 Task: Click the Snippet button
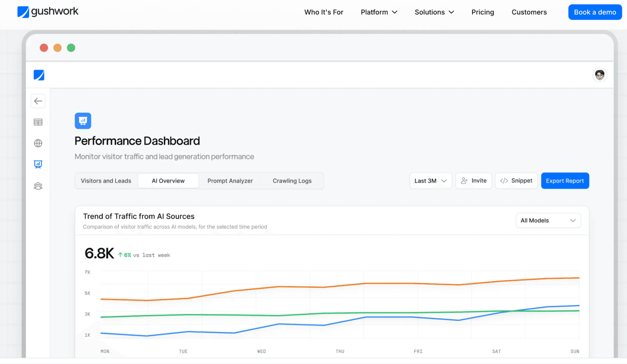coord(516,181)
